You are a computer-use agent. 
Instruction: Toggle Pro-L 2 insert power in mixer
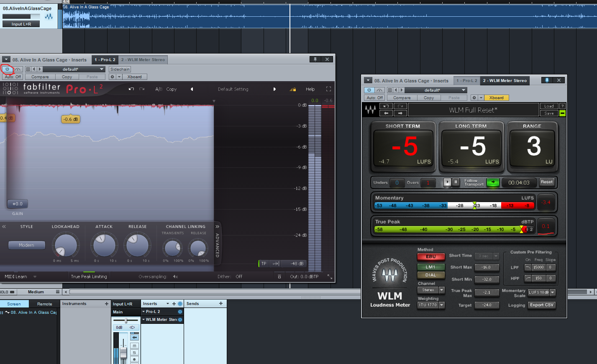180,312
